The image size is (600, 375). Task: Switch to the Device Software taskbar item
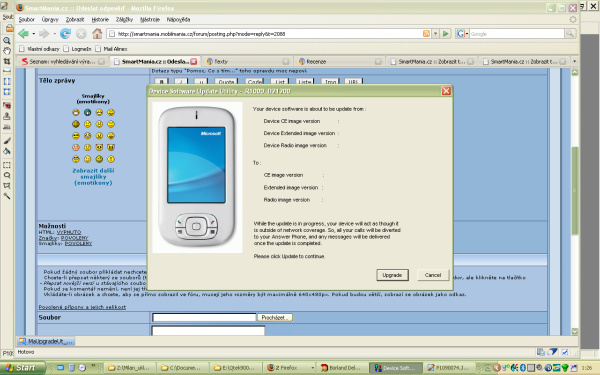click(x=396, y=368)
